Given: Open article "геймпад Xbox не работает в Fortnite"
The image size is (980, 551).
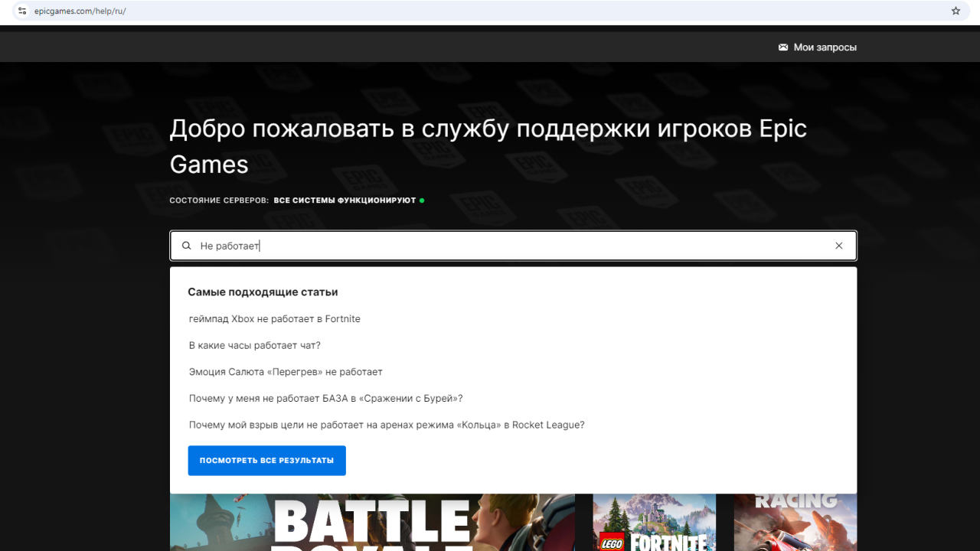Looking at the screenshot, I should pos(275,319).
